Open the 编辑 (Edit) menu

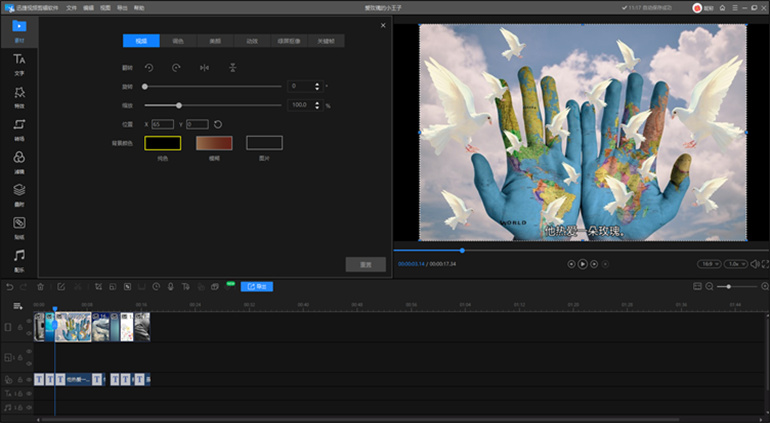pyautogui.click(x=88, y=8)
